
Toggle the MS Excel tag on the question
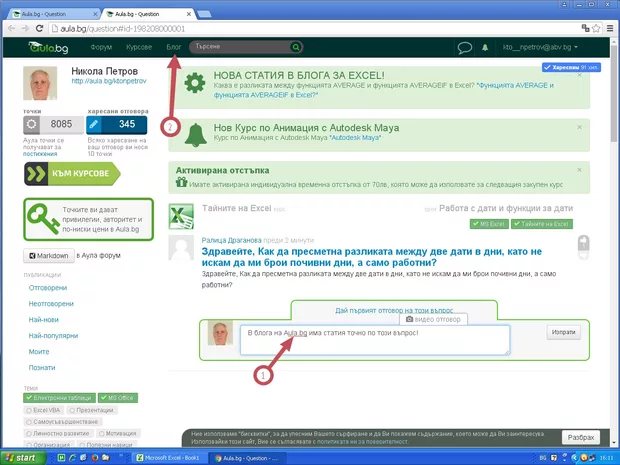coord(489,224)
